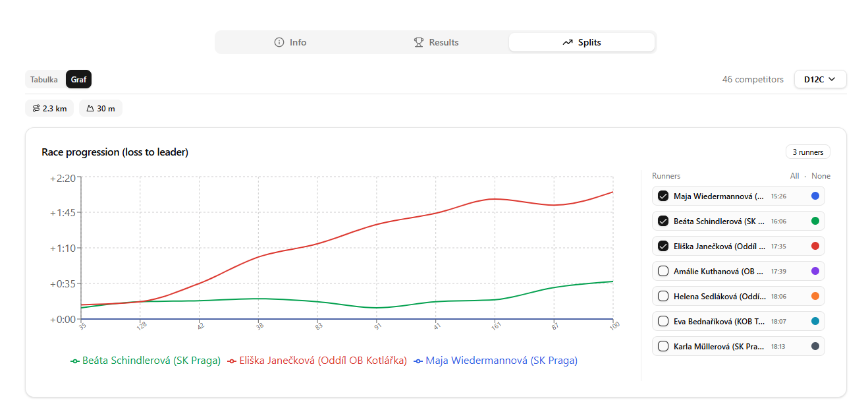The image size is (868, 410).
Task: Click Beáta Schindlerová green legend marker
Action: click(75, 361)
